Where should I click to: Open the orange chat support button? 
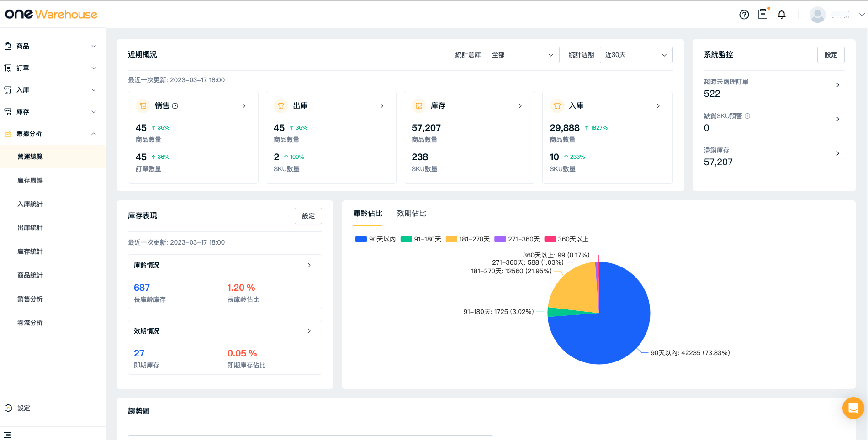tap(853, 408)
